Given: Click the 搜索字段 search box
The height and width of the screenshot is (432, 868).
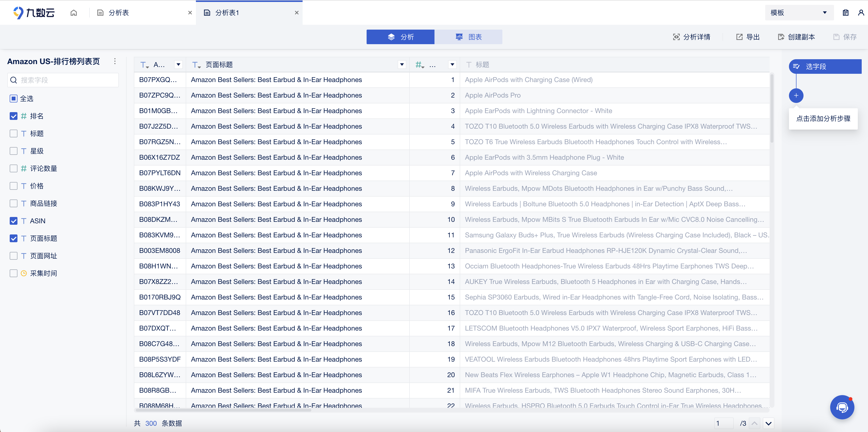Looking at the screenshot, I should click(x=63, y=80).
